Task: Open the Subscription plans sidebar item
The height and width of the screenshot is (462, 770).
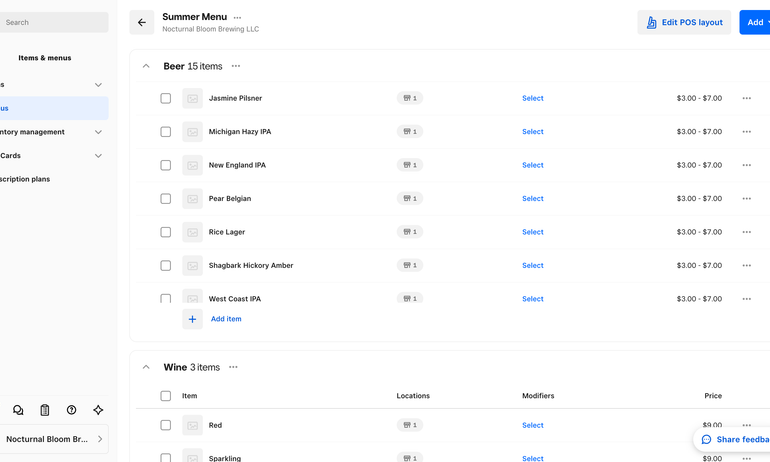Action: (x=26, y=179)
